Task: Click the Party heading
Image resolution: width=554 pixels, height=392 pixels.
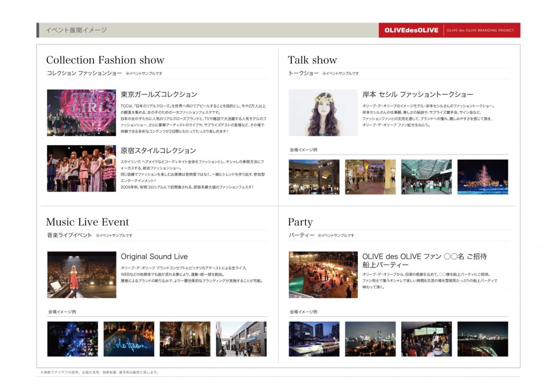Action: 301,222
